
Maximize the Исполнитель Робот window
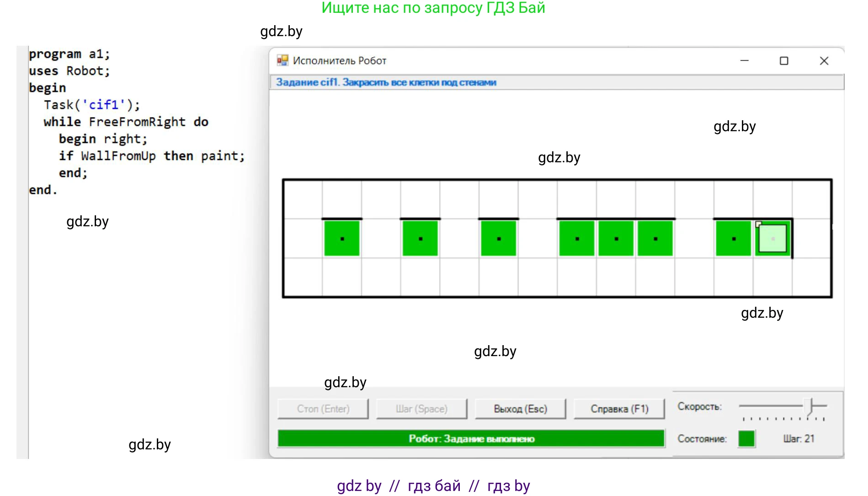coord(784,61)
